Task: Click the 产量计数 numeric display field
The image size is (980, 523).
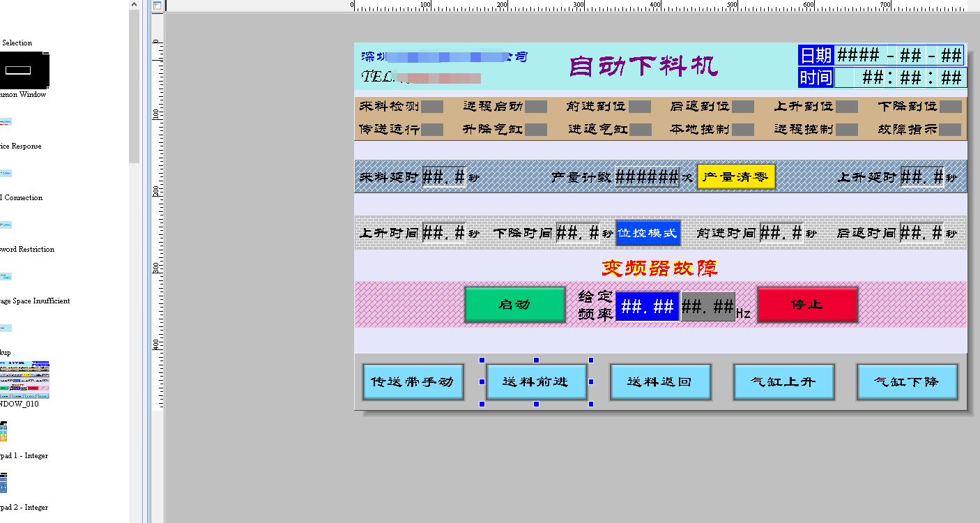Action: point(647,177)
